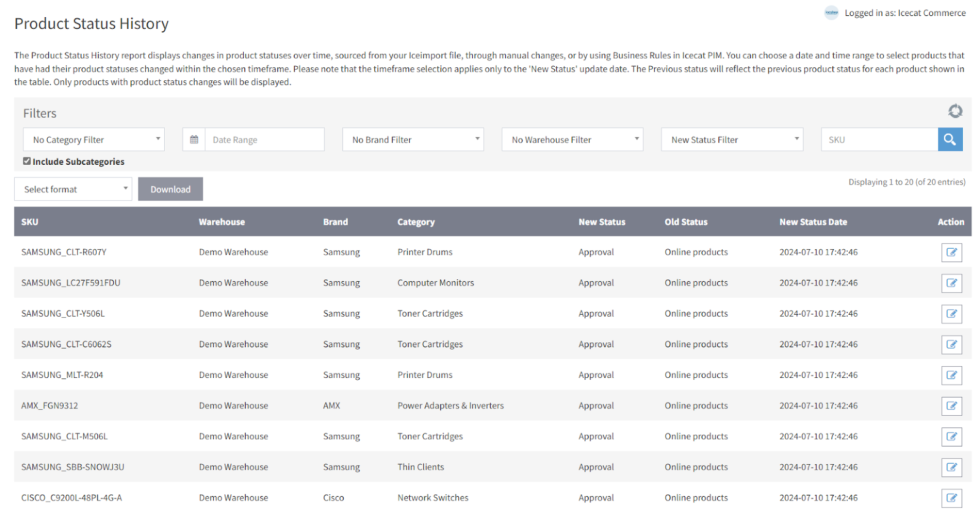980x512 pixels.
Task: Click the Network Switches category cell
Action: 432,497
